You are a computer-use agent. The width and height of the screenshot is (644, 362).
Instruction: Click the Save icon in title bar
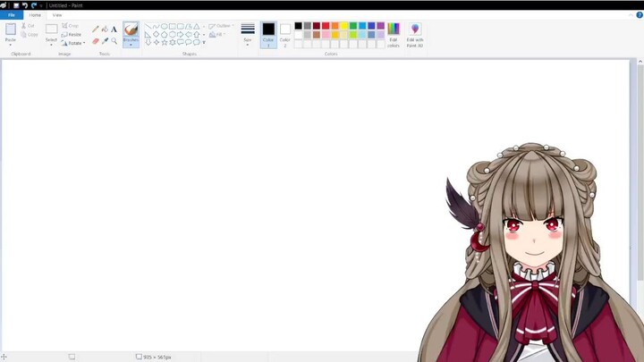click(16, 5)
